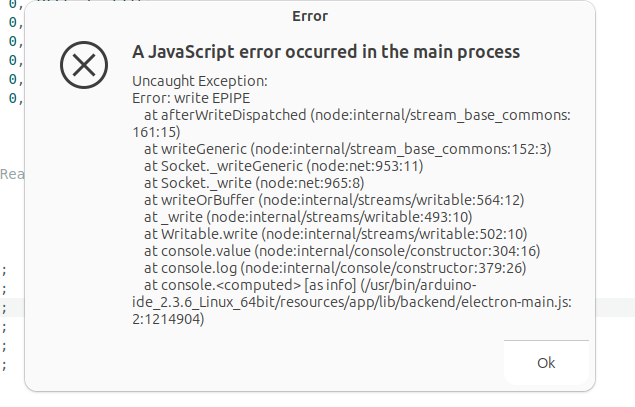The height and width of the screenshot is (407, 635).
Task: Click the writeGeneric stream_base_commons:152:3 line
Action: coord(347,149)
